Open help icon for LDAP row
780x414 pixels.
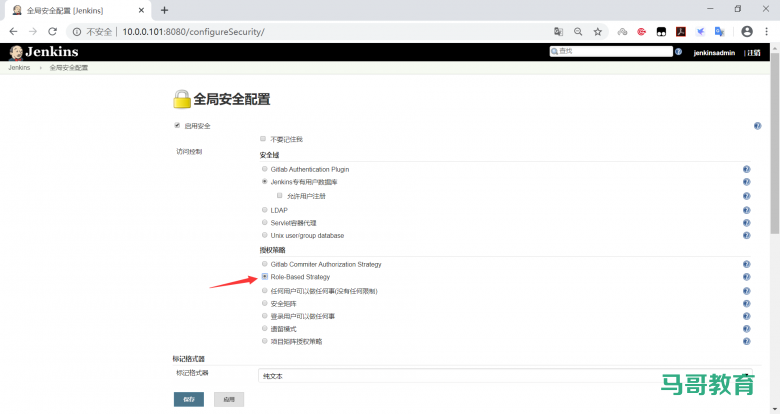click(746, 210)
